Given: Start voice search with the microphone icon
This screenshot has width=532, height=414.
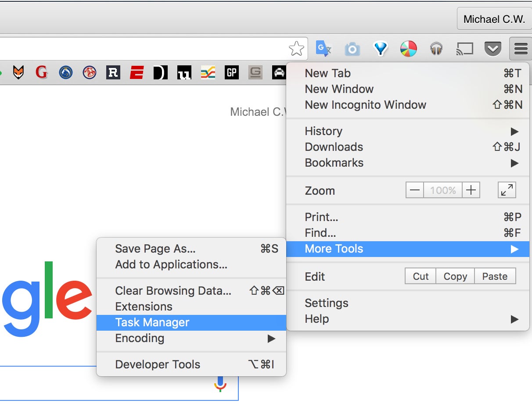Looking at the screenshot, I should point(220,383).
